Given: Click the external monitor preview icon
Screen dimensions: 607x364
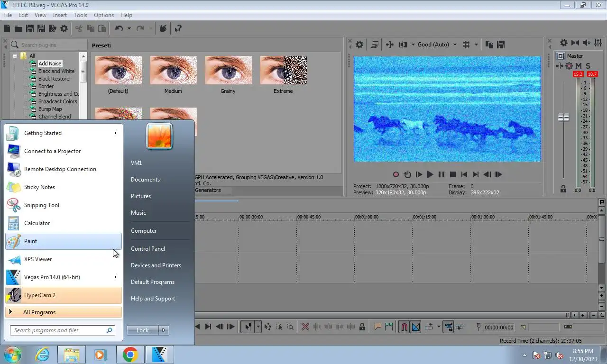Looking at the screenshot, I should point(375,45).
